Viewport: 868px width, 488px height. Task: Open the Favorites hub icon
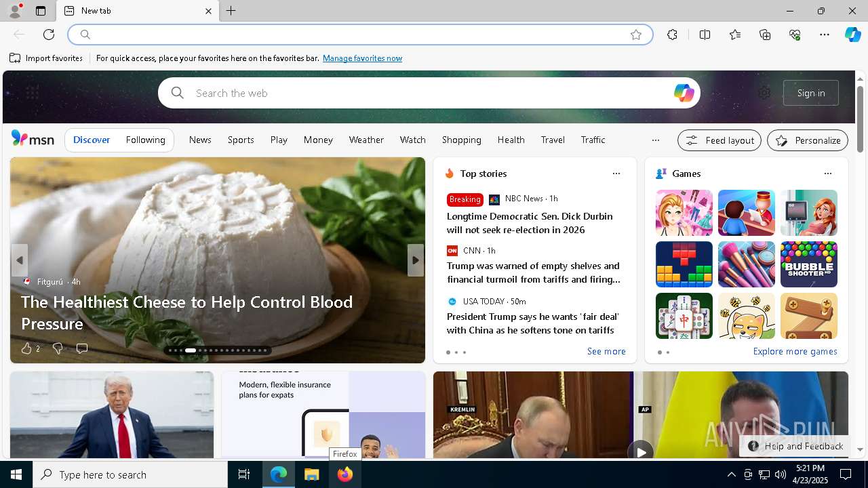(x=735, y=35)
